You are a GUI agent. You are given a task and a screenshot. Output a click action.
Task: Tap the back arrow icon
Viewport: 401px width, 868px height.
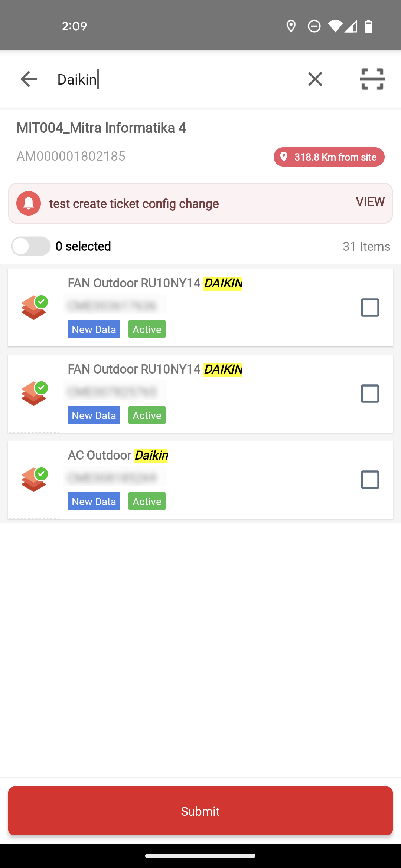pyautogui.click(x=29, y=79)
